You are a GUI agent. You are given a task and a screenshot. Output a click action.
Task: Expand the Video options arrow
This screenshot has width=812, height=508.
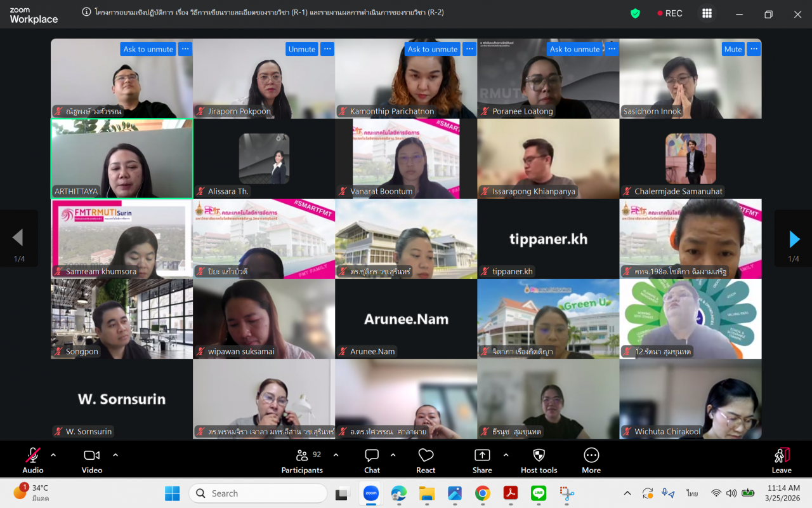[115, 455]
